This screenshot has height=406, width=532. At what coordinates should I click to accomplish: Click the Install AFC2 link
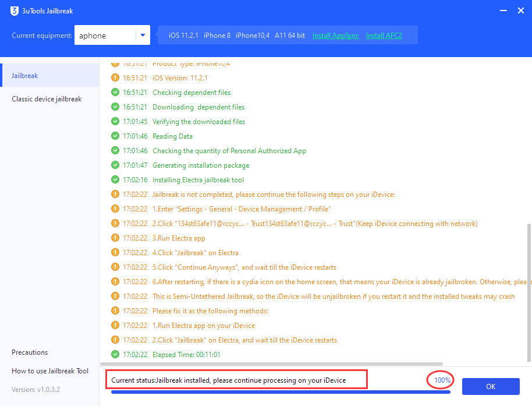point(384,36)
